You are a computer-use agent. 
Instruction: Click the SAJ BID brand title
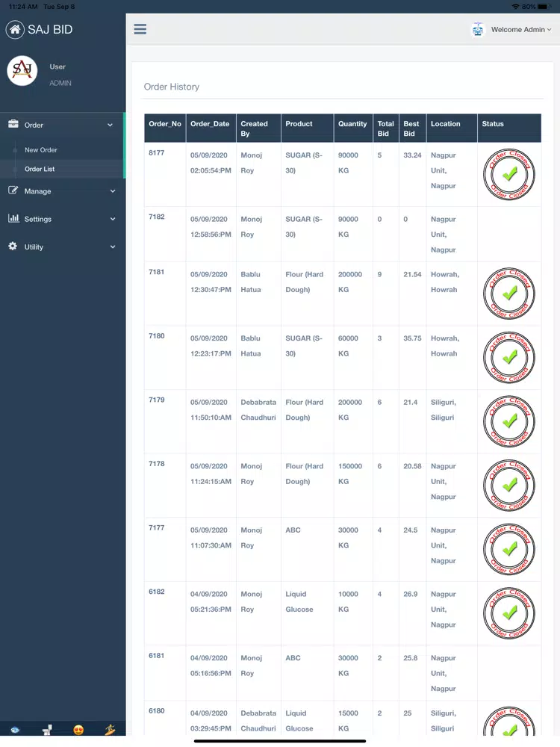(x=50, y=30)
